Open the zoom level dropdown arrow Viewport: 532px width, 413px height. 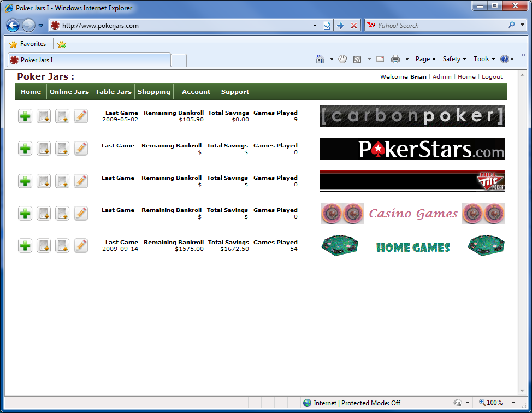tap(513, 403)
